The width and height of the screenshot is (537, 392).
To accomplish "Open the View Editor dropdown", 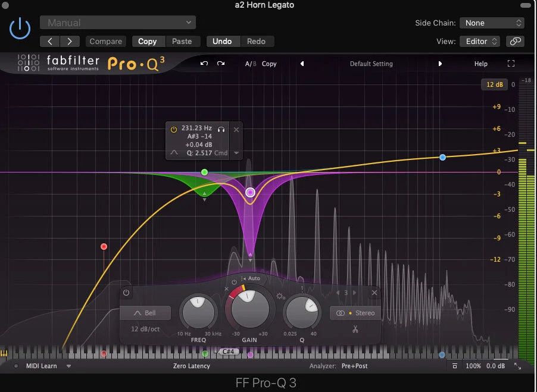I will point(480,42).
